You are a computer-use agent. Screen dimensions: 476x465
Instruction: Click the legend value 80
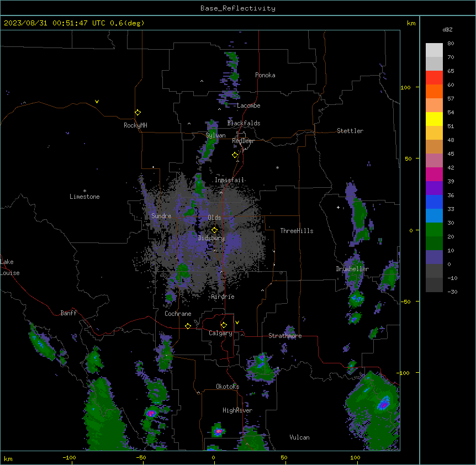point(451,44)
